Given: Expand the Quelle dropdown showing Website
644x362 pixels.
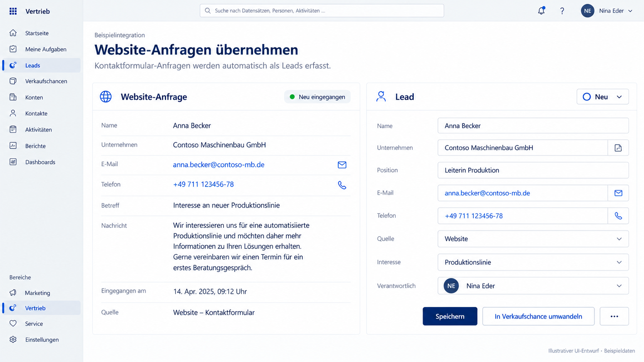Looking at the screenshot, I should [x=533, y=239].
